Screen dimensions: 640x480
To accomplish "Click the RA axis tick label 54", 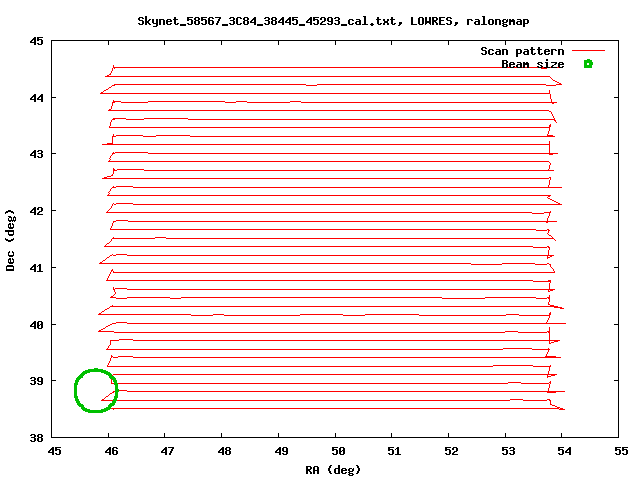I will [x=564, y=451].
